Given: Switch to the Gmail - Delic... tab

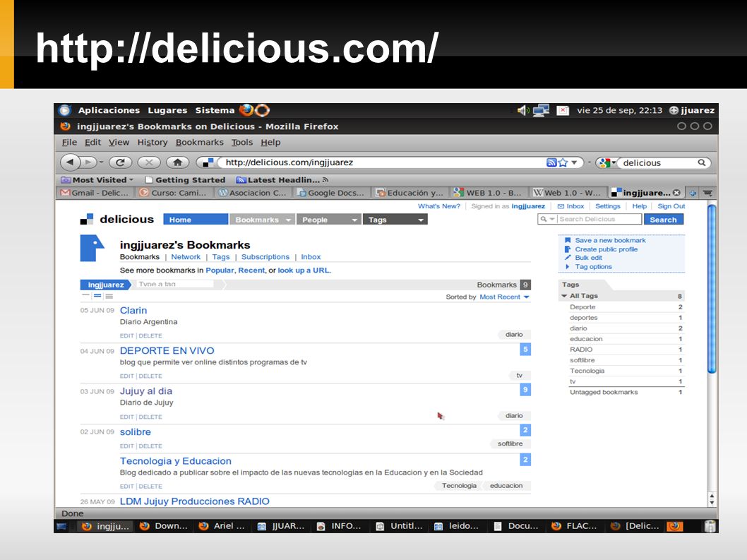Looking at the screenshot, I should point(95,193).
